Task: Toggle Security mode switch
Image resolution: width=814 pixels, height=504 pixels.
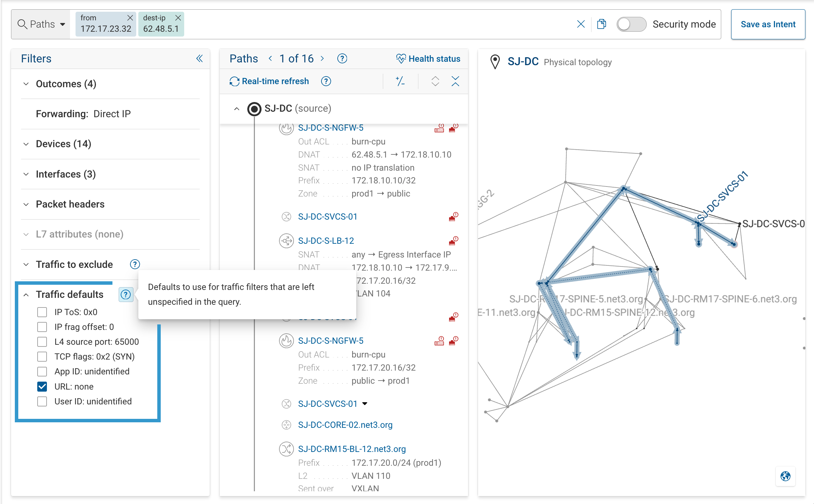Action: coord(631,24)
